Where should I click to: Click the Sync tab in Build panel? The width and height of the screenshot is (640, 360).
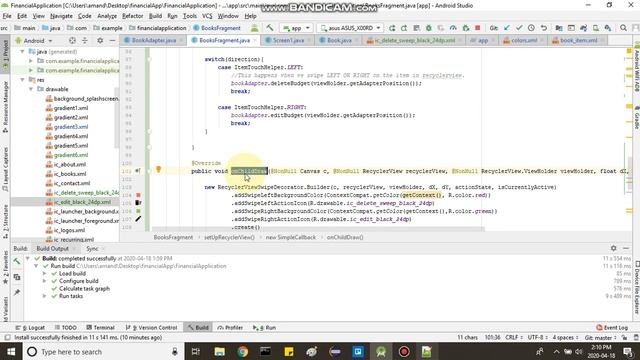pyautogui.click(x=92, y=249)
